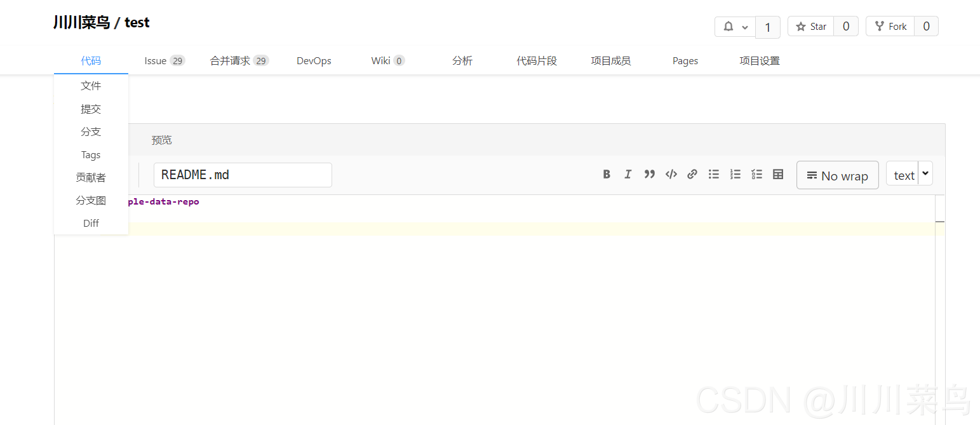
Task: Insert a task checklist
Action: point(756,175)
